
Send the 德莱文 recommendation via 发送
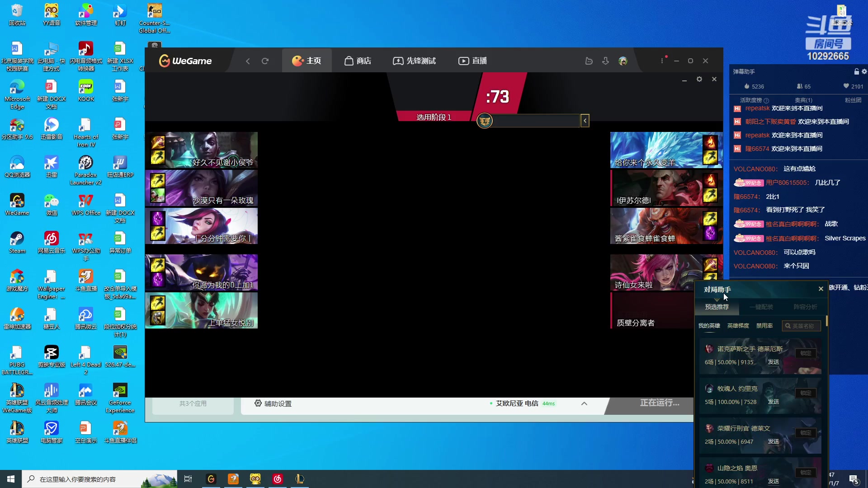click(774, 441)
